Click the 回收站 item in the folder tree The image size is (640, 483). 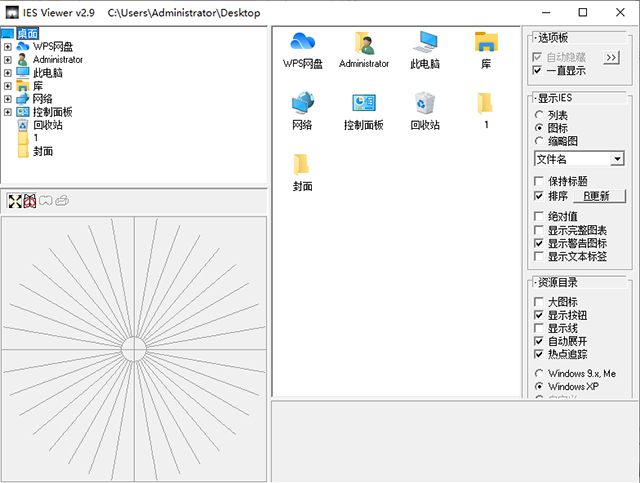pos(48,125)
